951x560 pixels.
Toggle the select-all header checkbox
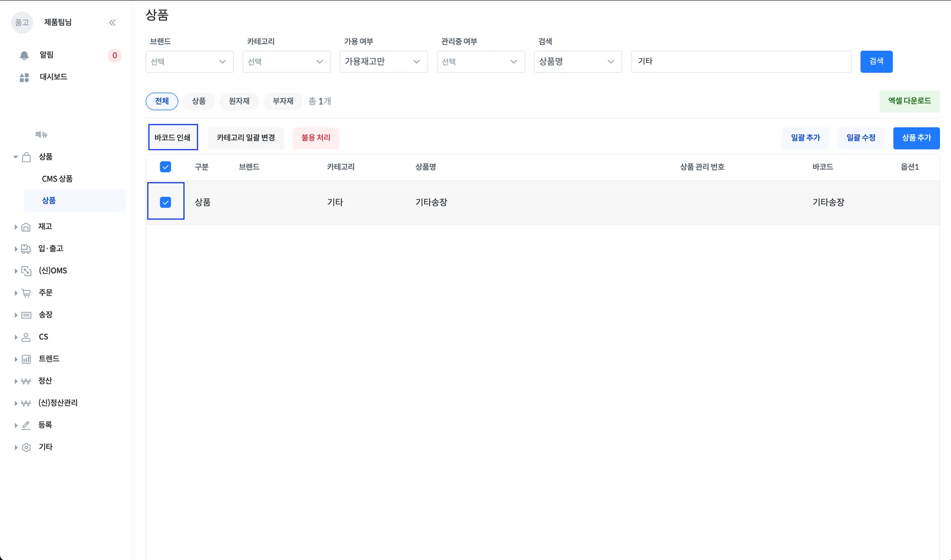(x=165, y=167)
